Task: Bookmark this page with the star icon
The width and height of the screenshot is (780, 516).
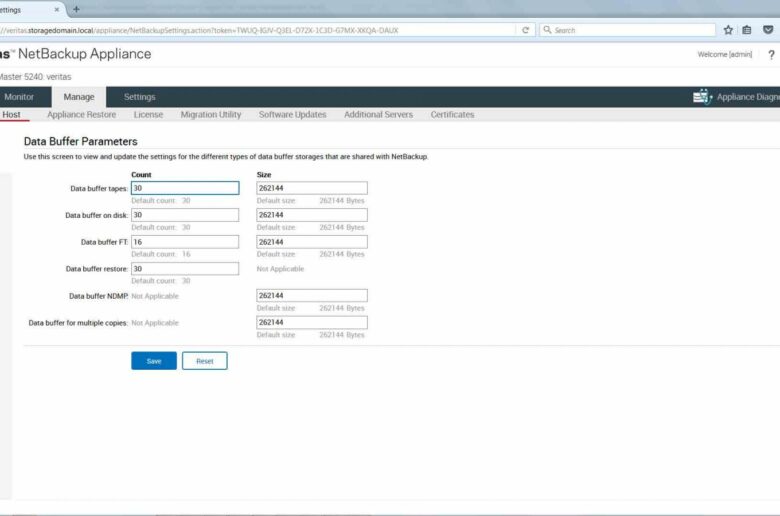Action: (x=728, y=30)
